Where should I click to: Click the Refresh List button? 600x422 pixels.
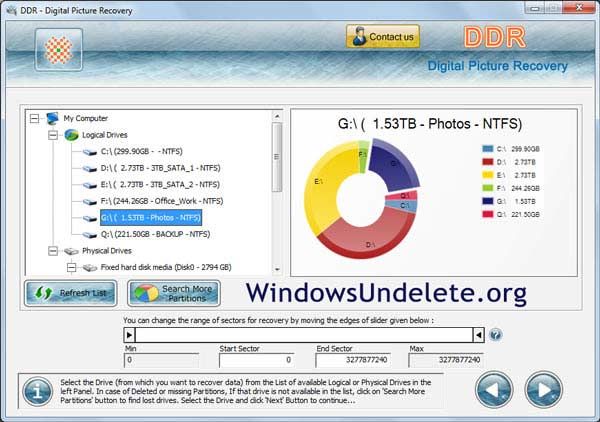pyautogui.click(x=71, y=293)
